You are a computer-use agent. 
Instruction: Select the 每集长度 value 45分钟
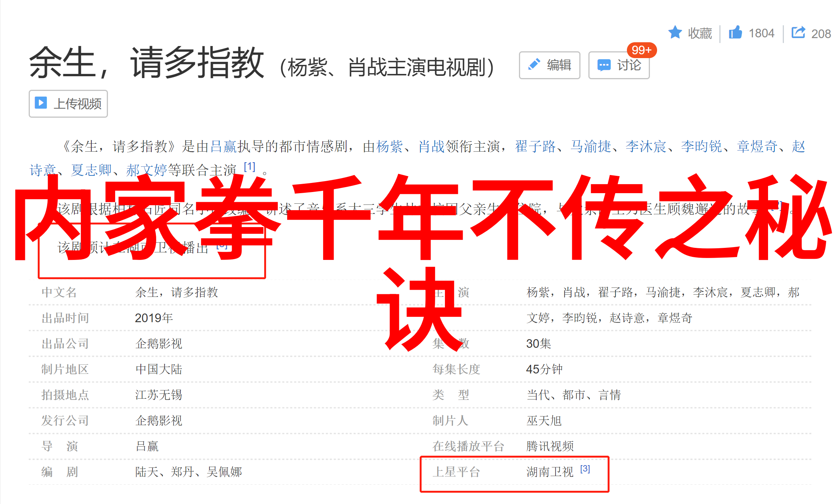pyautogui.click(x=544, y=369)
